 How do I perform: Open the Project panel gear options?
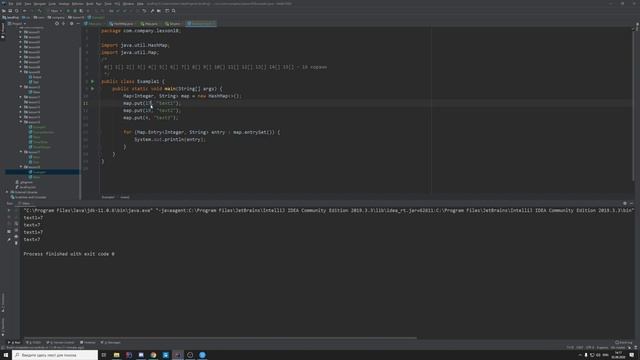71,24
